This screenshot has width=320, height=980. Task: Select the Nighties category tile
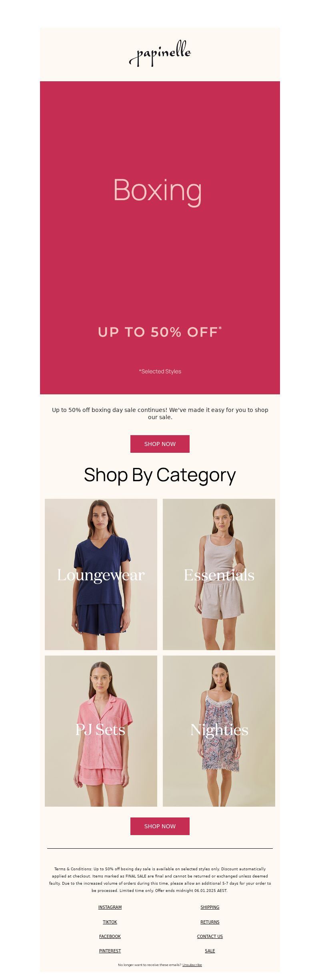pos(219,731)
